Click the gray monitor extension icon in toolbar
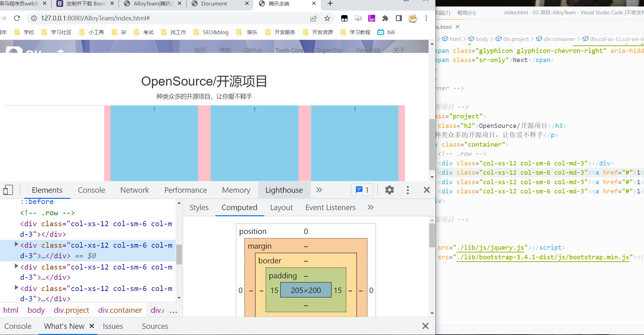This screenshot has height=335, width=644. (358, 18)
